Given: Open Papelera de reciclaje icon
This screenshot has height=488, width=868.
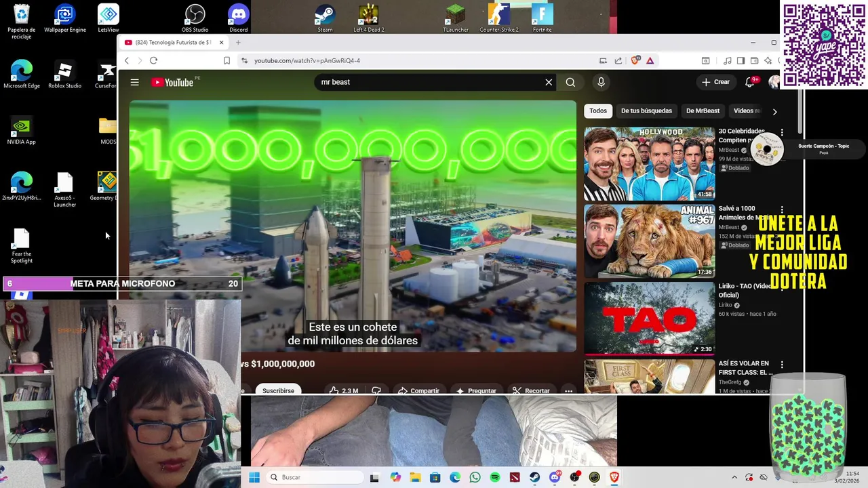Looking at the screenshot, I should point(21,22).
